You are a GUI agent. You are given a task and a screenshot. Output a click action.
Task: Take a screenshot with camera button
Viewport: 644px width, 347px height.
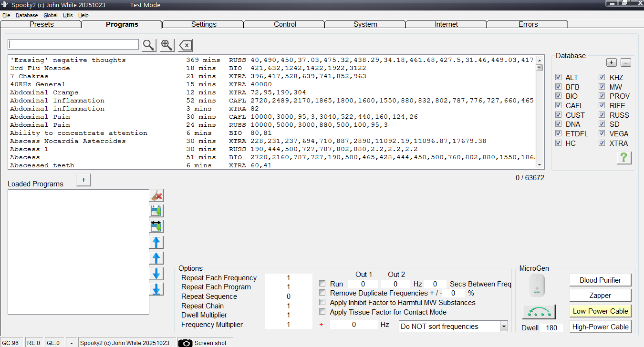[x=202, y=343]
